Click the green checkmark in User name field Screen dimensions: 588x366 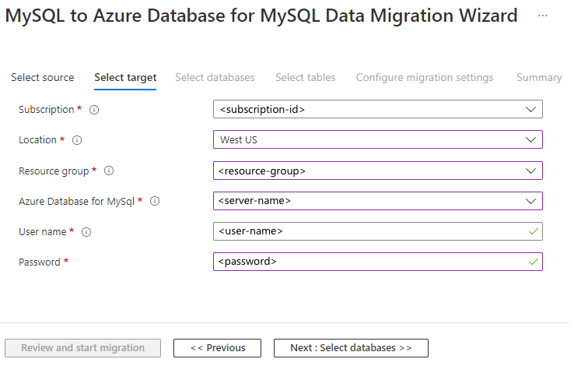click(533, 231)
